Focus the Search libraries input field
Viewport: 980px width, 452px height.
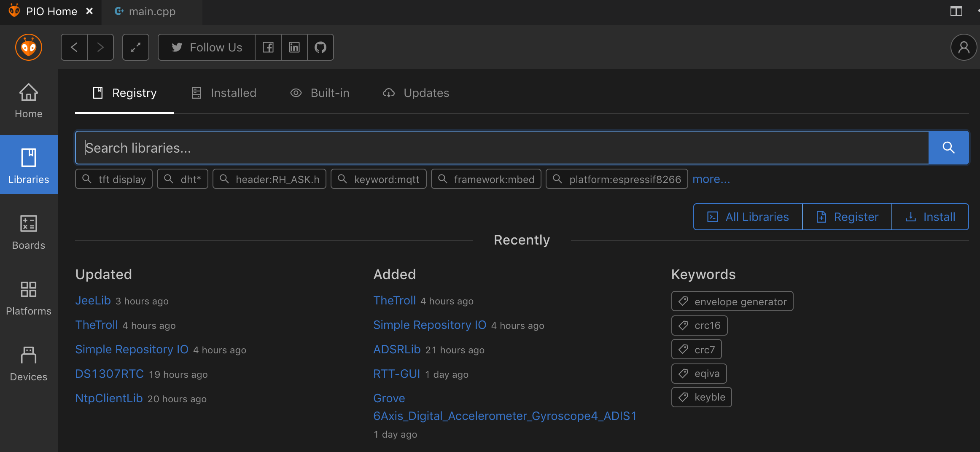pos(502,148)
